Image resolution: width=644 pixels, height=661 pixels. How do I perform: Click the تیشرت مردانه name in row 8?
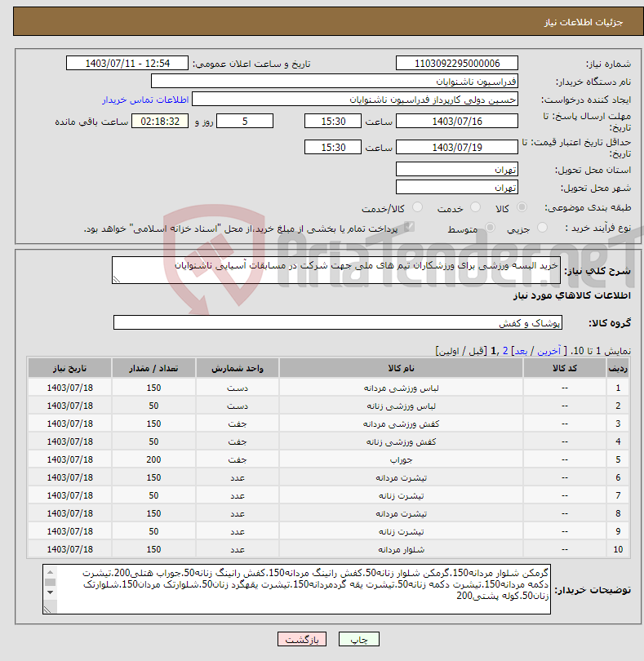(x=401, y=513)
